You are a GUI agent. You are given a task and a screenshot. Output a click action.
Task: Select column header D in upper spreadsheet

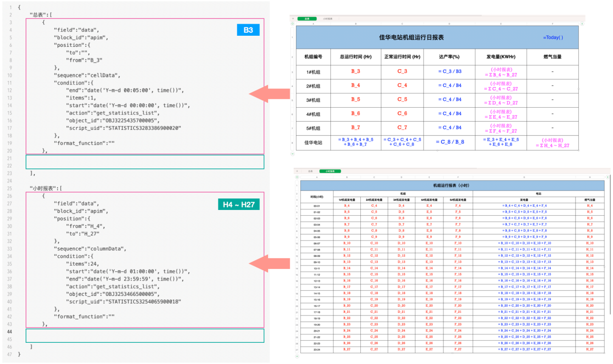click(449, 23)
